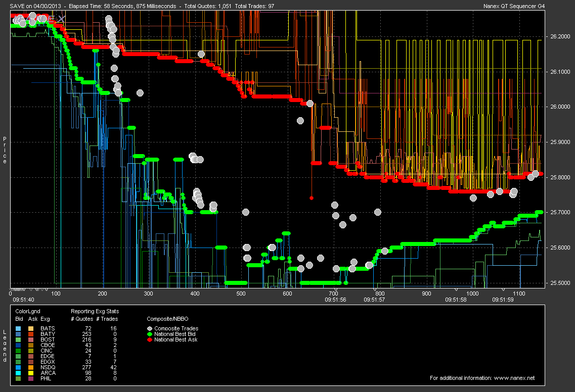Screen dimensions: 575x392
Task: Click the ARCA exchange label in legend
Action: (48, 373)
